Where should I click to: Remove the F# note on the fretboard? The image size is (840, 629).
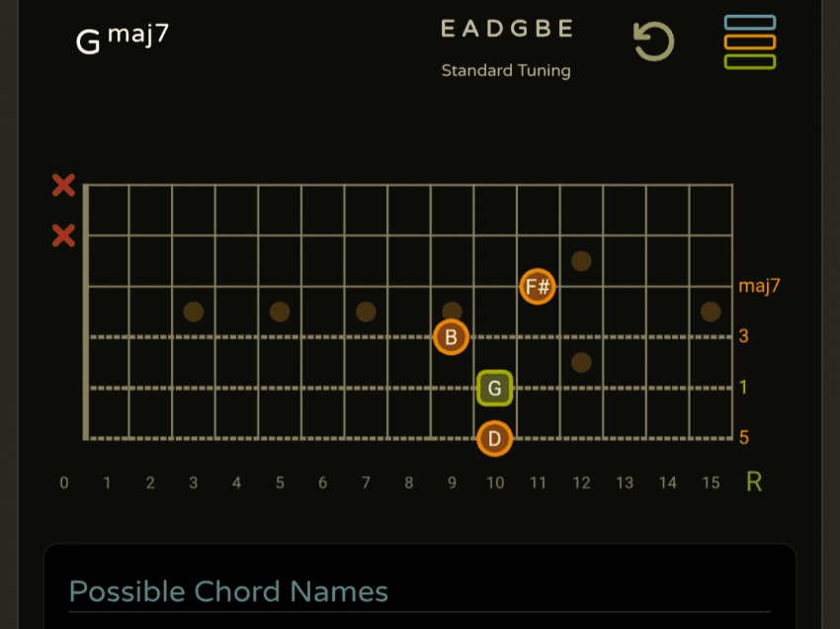[x=538, y=287]
